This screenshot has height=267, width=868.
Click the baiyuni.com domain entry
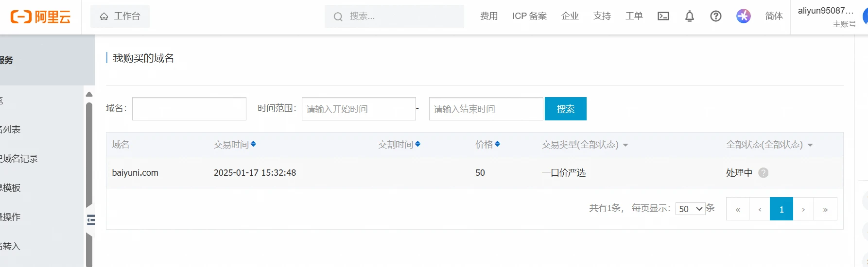coord(135,173)
